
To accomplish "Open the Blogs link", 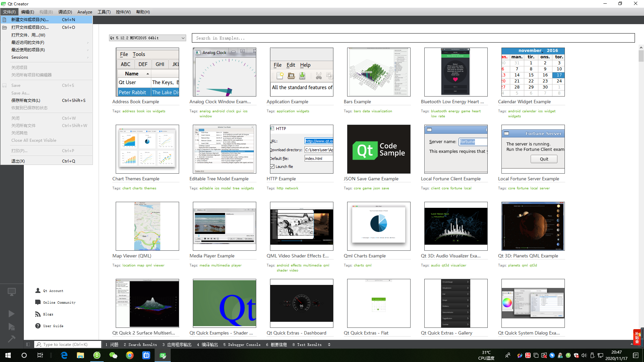I will click(48, 314).
